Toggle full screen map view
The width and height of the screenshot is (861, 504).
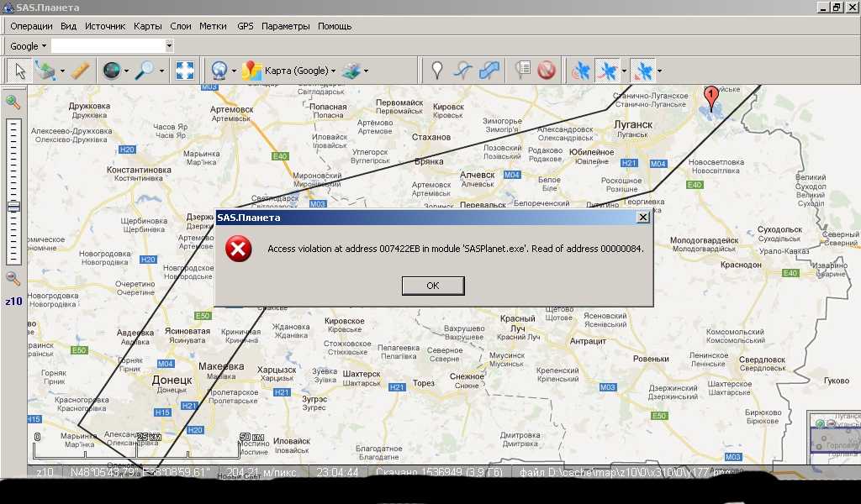(185, 71)
